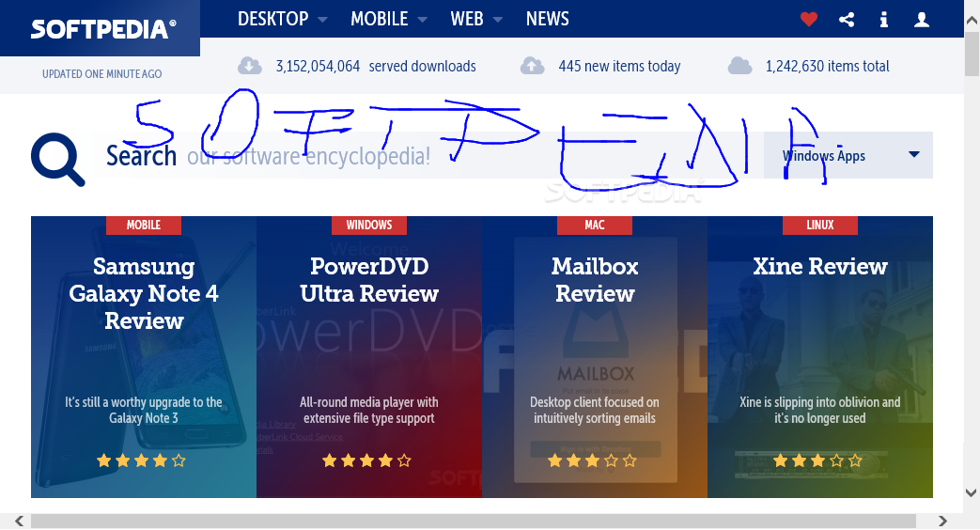Open the Windows Apps category dropdown
Viewport: 980px width, 530px height.
(848, 155)
